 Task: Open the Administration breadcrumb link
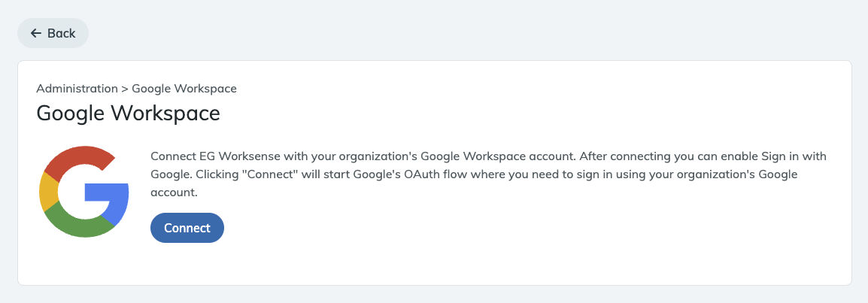(x=77, y=89)
